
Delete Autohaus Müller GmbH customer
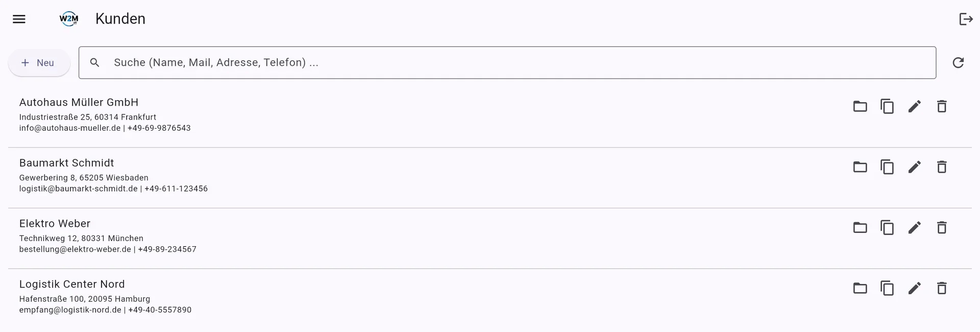point(942,106)
